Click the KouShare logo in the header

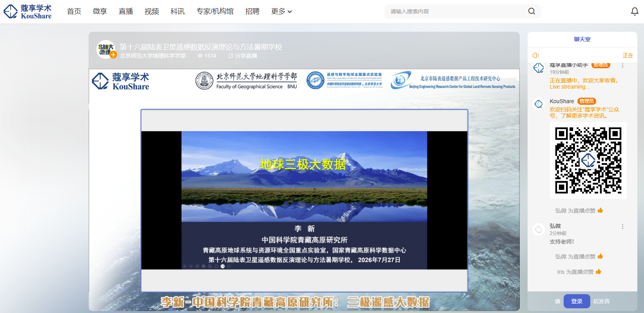pos(28,11)
